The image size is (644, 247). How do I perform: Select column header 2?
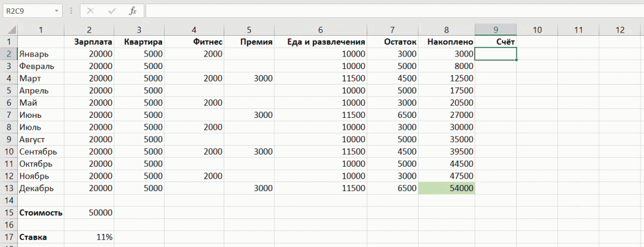tap(89, 30)
